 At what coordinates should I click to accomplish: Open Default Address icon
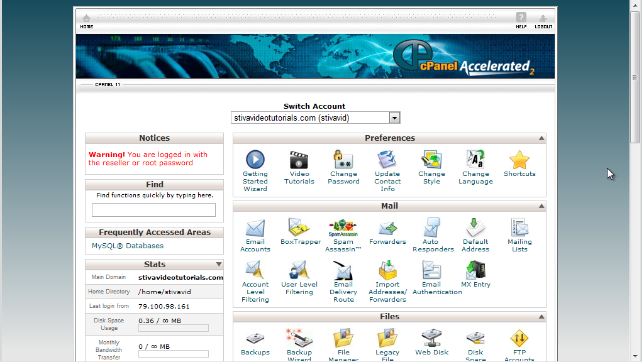[x=475, y=228]
